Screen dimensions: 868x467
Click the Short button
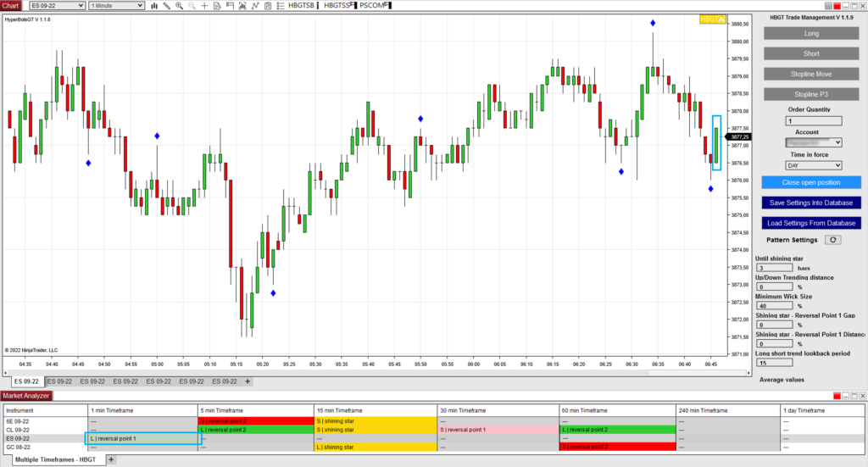tap(811, 53)
